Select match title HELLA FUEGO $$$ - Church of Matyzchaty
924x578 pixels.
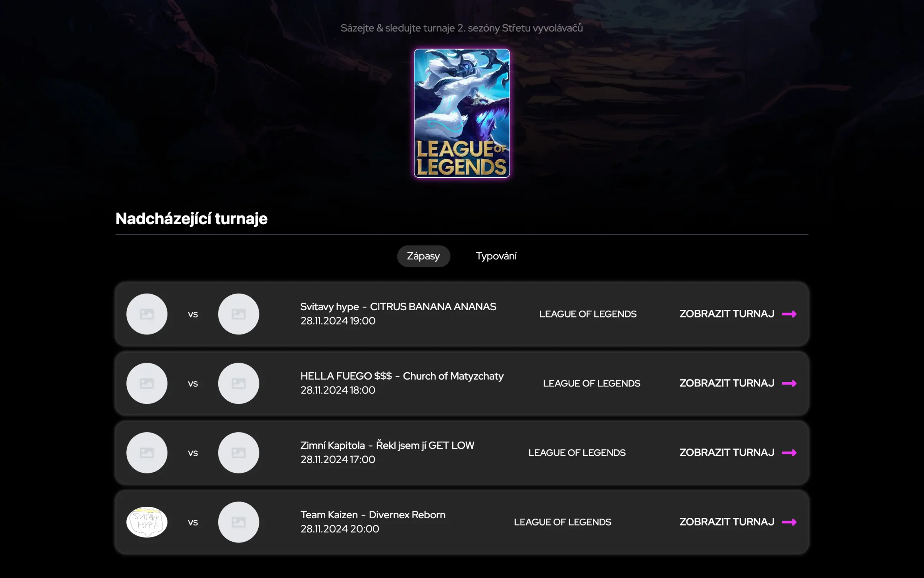tap(402, 376)
